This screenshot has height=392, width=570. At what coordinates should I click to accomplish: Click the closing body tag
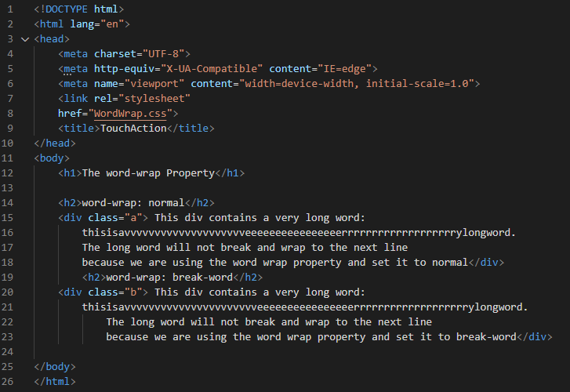[55, 367]
